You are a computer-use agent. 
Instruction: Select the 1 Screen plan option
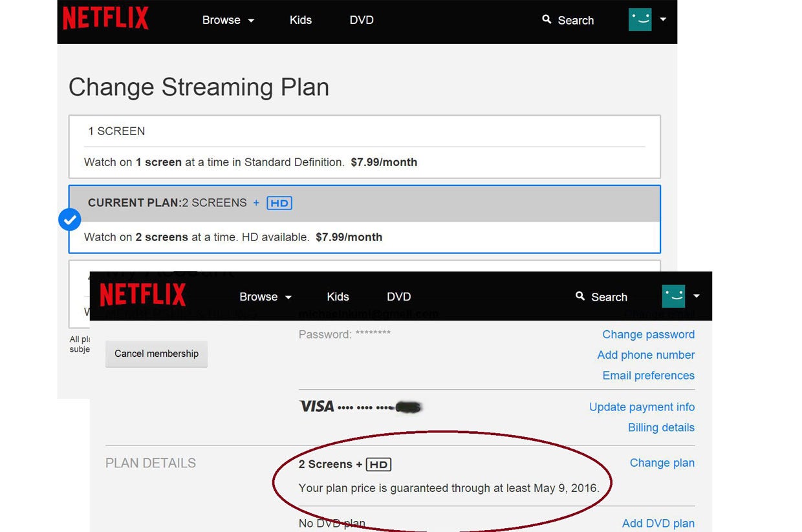pyautogui.click(x=365, y=147)
